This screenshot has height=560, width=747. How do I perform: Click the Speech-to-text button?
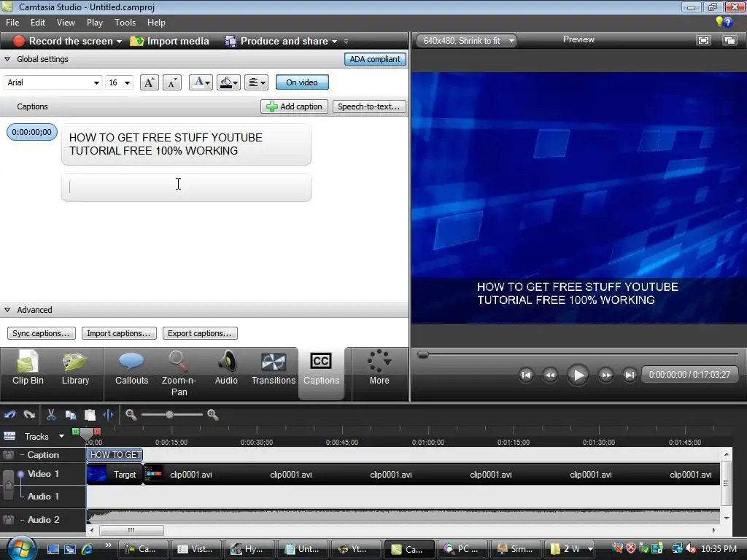[369, 106]
